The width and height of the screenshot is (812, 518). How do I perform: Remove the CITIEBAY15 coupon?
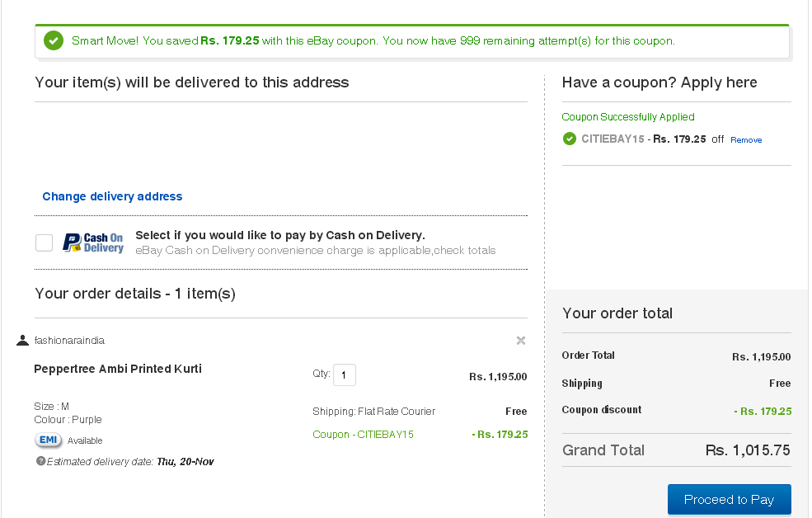(x=746, y=140)
